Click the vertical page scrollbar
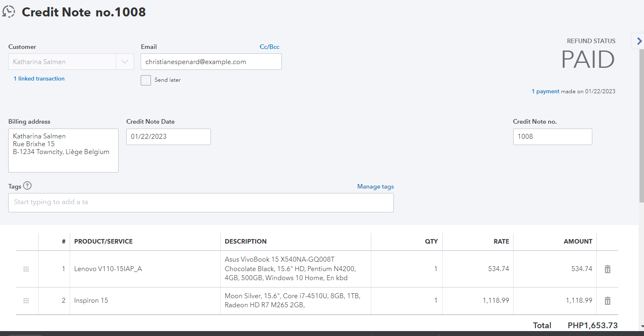The image size is (644, 336). 641,123
